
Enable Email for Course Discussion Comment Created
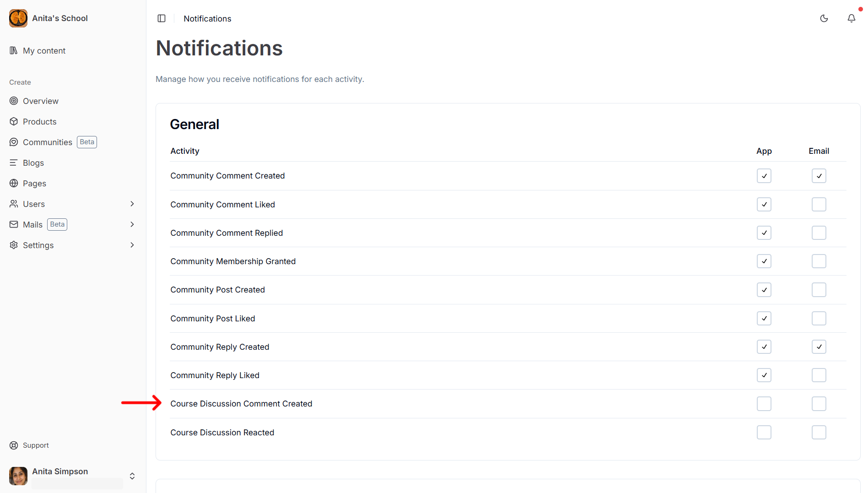(x=819, y=404)
